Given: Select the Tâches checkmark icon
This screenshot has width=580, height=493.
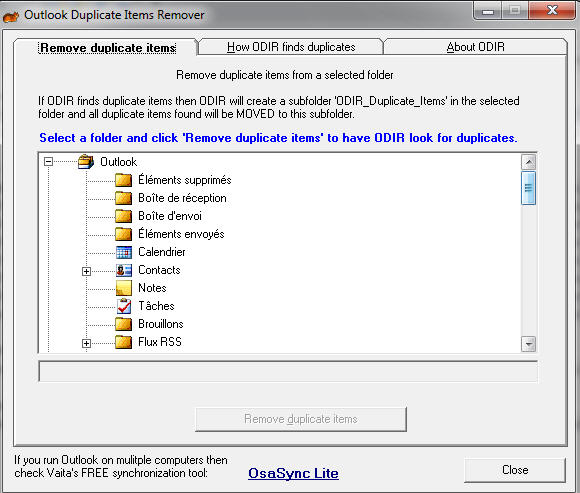Looking at the screenshot, I should tap(124, 306).
